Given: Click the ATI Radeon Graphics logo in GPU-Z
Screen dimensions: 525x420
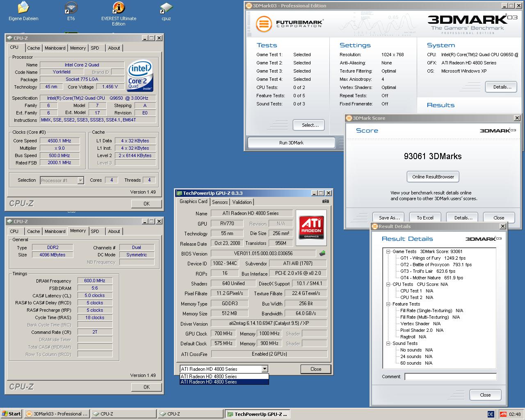Looking at the screenshot, I should point(311,228).
